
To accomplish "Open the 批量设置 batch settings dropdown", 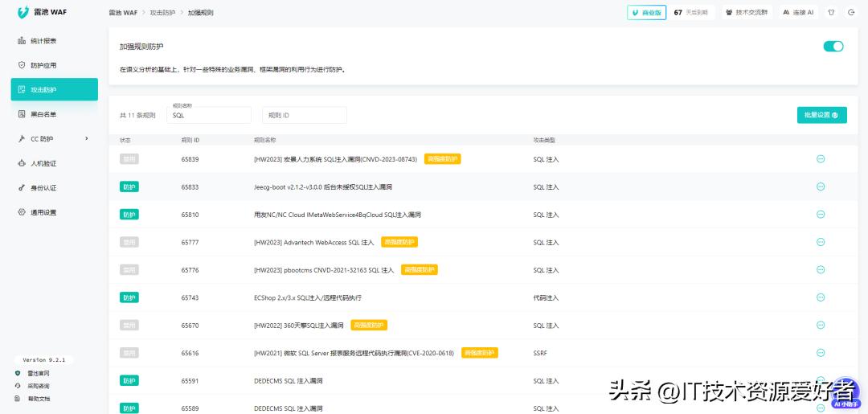I will tap(821, 115).
